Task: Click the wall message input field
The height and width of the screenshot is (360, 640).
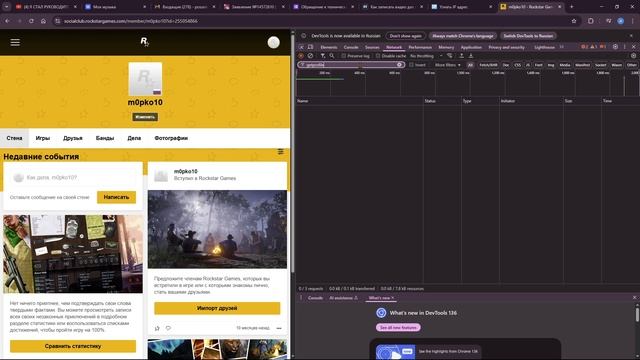Action: pyautogui.click(x=73, y=178)
